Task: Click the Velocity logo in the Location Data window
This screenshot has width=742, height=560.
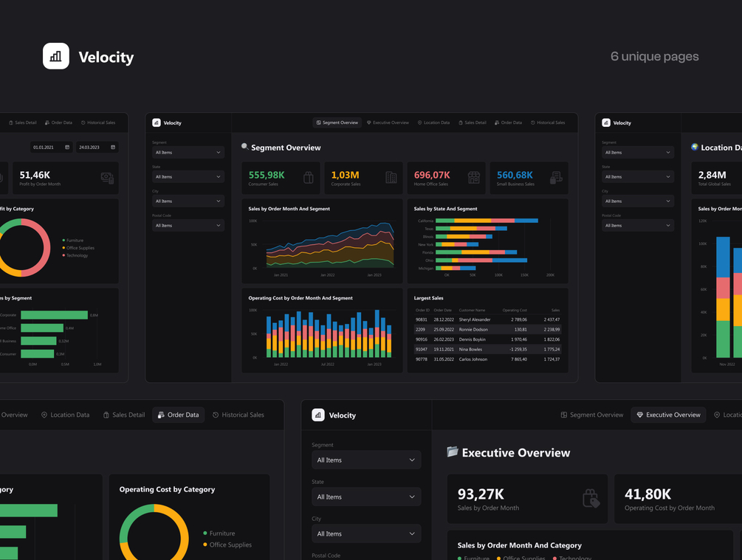Action: coord(605,122)
